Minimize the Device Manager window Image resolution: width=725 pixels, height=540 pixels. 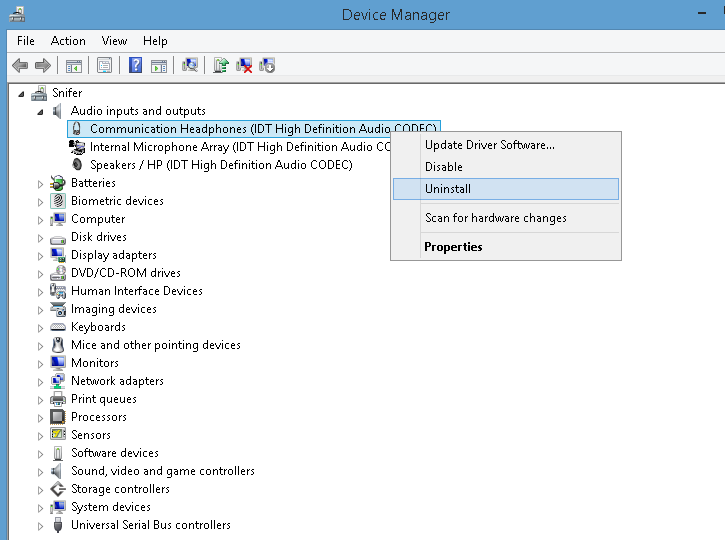pos(702,13)
